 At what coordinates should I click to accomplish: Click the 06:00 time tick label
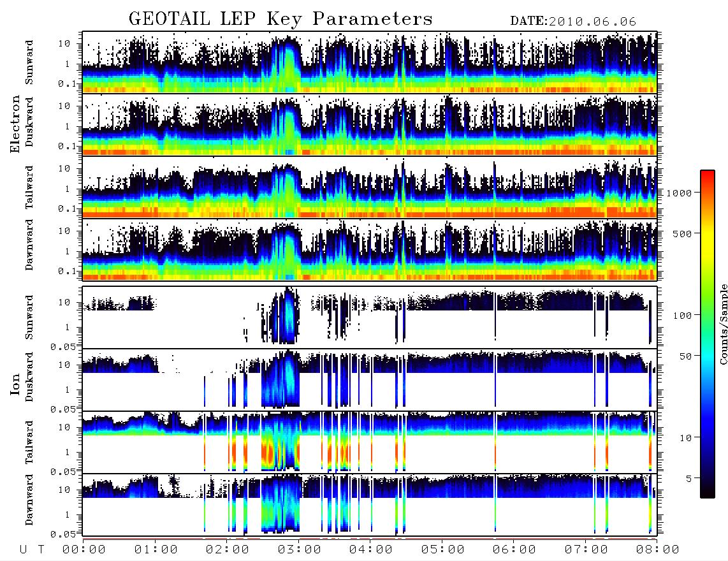coord(514,550)
